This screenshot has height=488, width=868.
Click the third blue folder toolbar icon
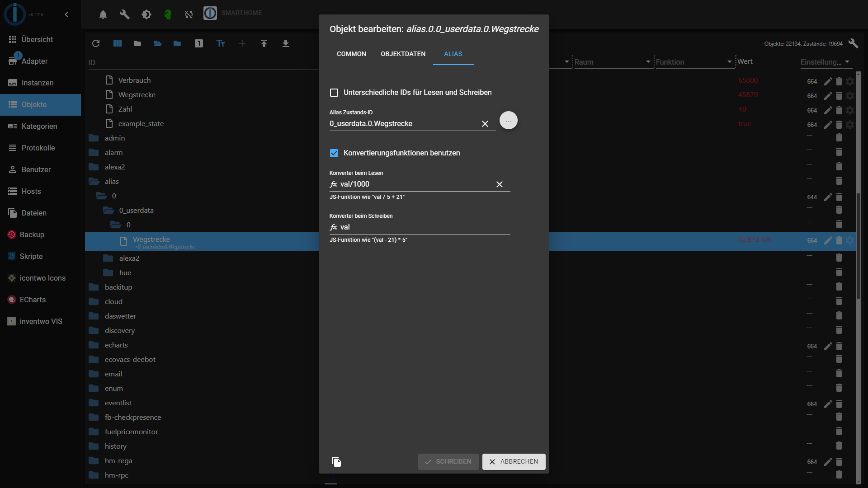tap(177, 43)
